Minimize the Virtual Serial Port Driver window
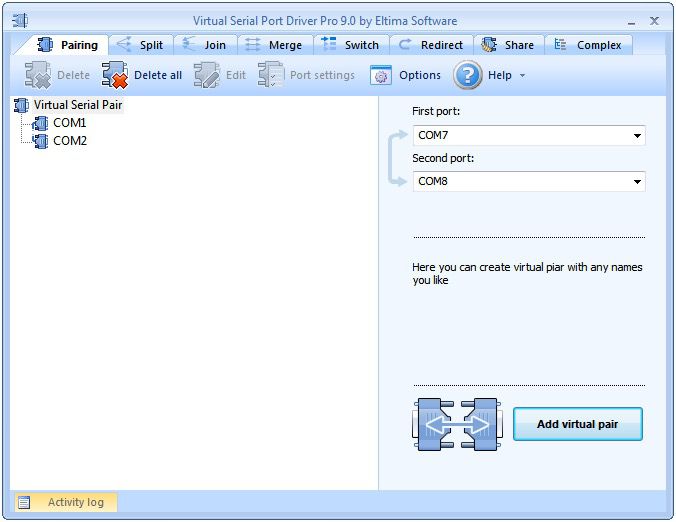 (x=631, y=22)
